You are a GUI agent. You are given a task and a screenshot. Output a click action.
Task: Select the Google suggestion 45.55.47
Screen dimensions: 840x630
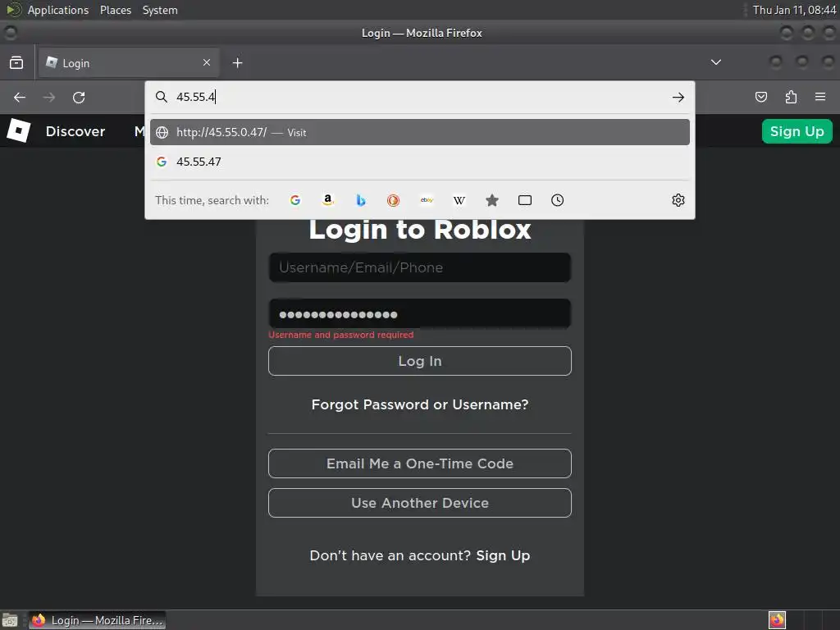tap(419, 162)
